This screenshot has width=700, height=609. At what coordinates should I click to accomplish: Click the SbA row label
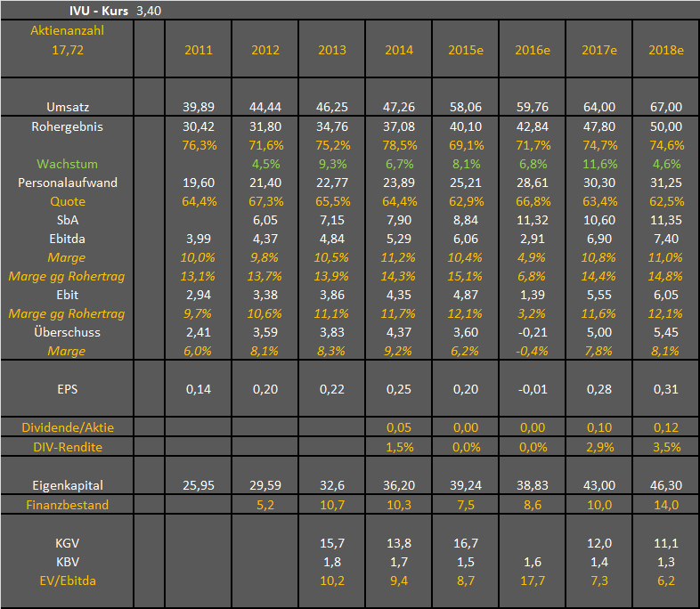[68, 221]
